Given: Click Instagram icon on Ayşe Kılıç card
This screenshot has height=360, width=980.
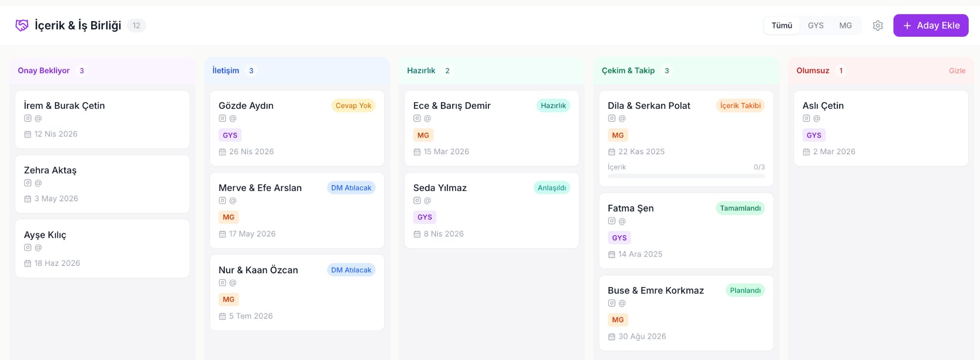Looking at the screenshot, I should click(x=28, y=248).
